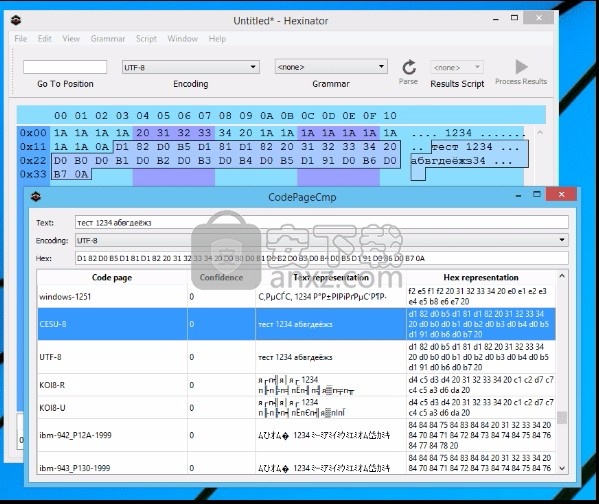Click the Go To Position input field
This screenshot has width=599, height=504.
click(65, 67)
